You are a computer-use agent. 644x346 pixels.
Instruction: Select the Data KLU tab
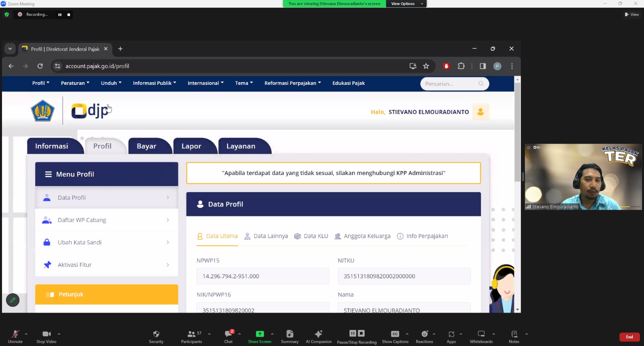pyautogui.click(x=311, y=236)
